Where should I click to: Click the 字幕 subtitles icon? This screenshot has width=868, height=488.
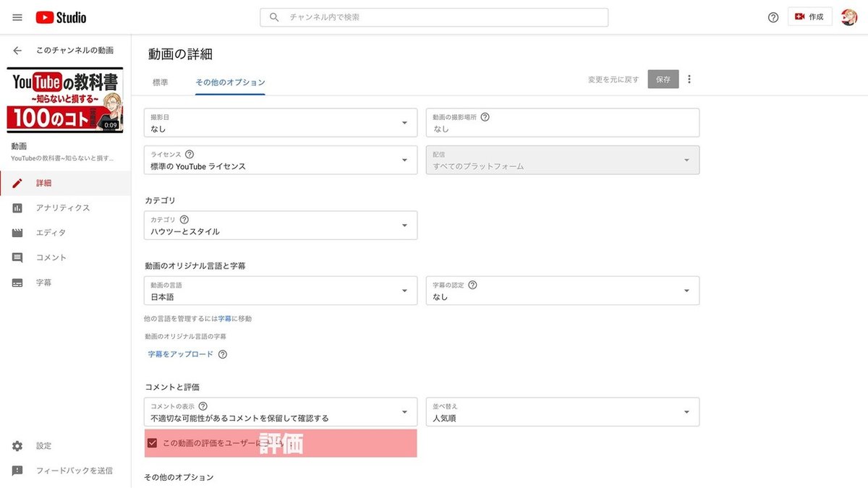17,283
